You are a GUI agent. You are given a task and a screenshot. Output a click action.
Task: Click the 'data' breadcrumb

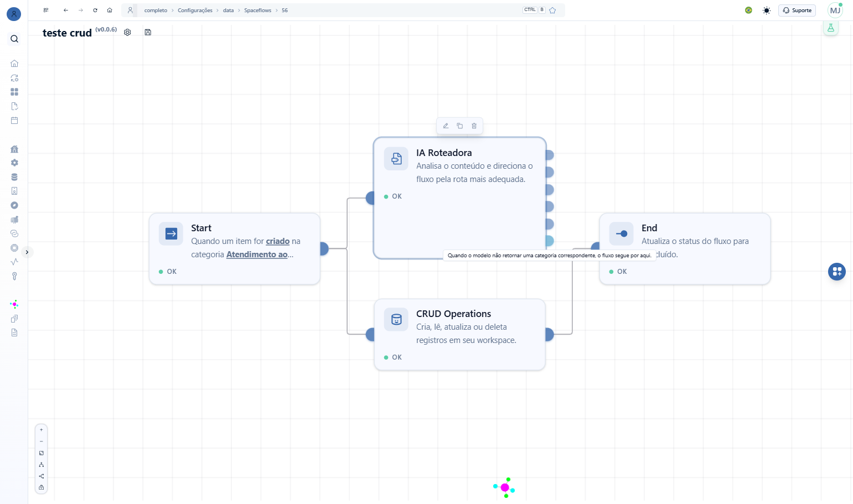(228, 11)
